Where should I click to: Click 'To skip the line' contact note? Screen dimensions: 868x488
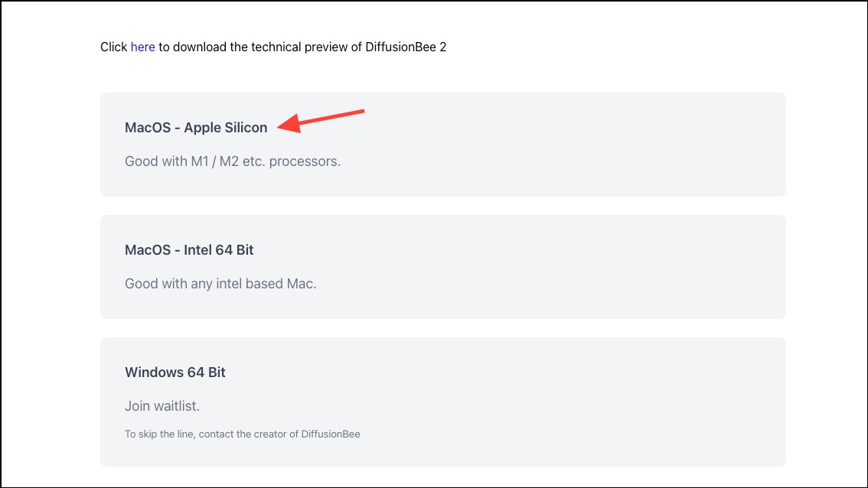click(243, 434)
